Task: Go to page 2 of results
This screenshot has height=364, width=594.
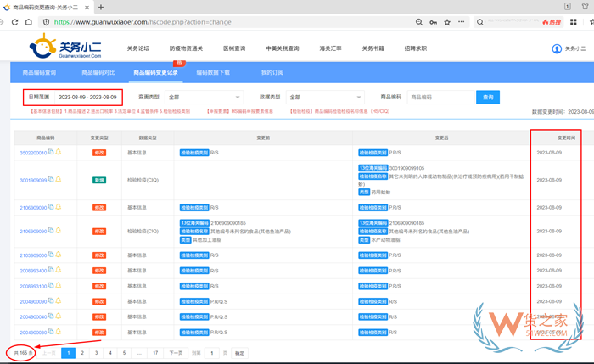Action: [82, 353]
